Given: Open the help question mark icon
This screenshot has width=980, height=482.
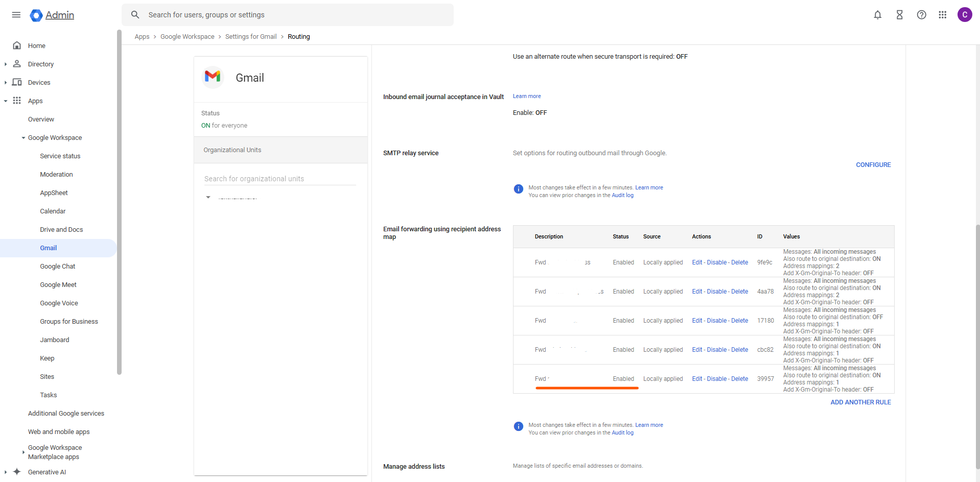Looking at the screenshot, I should coord(922,15).
